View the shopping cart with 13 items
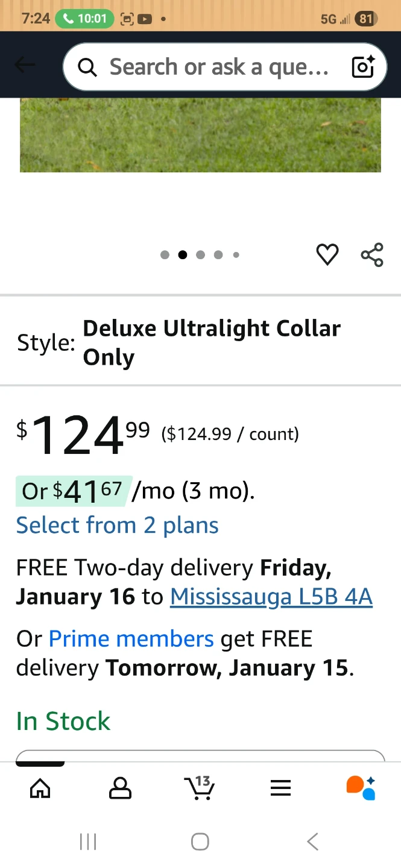 click(200, 788)
